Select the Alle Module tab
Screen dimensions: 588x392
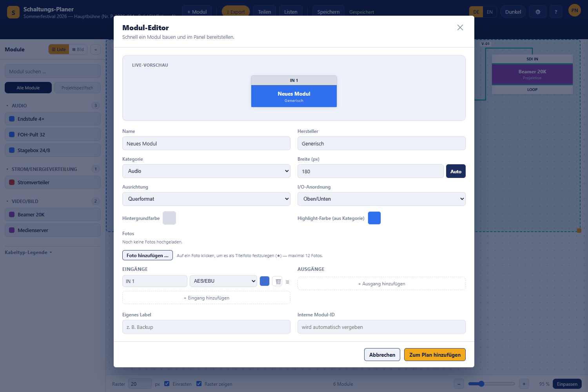pyautogui.click(x=28, y=88)
